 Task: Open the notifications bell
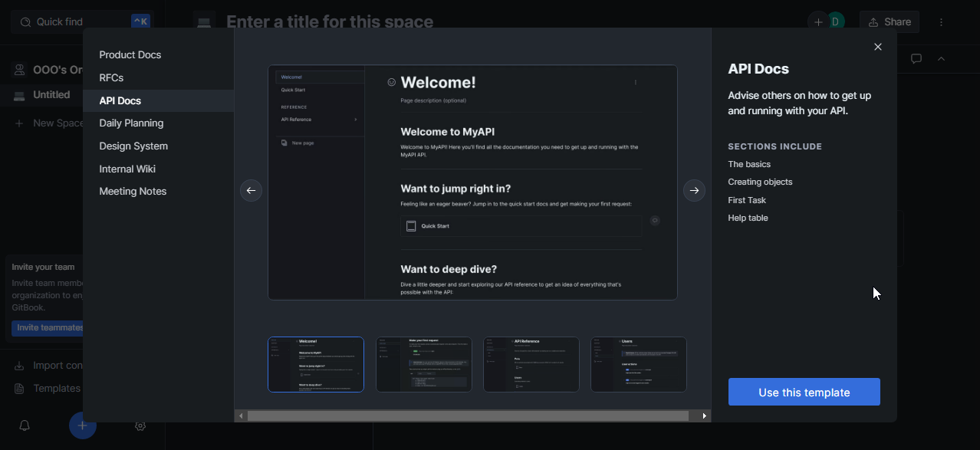coord(25,425)
